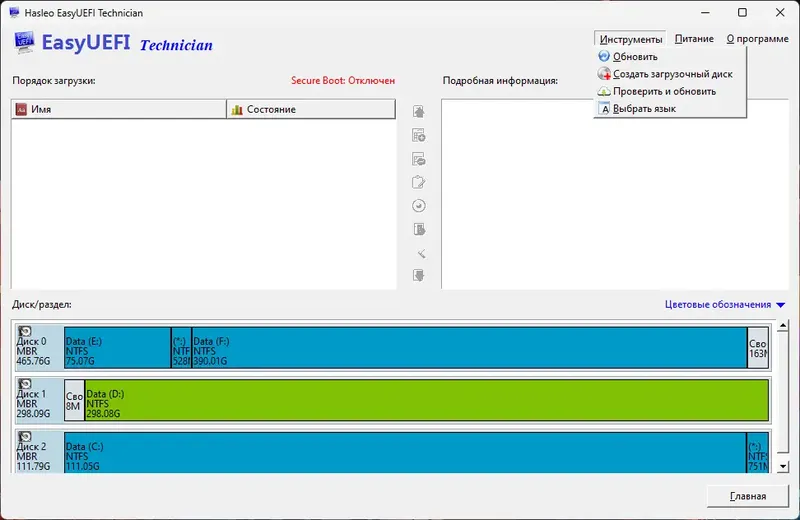Click the title bar application icon
Viewport: 800px width, 520px height.
(14, 12)
